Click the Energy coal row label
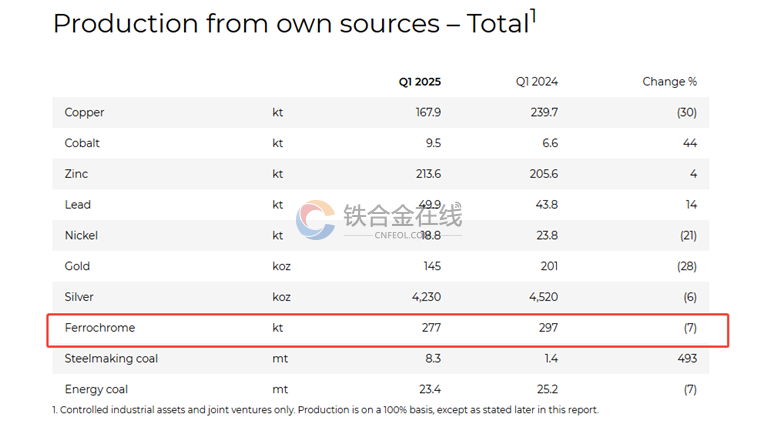This screenshot has height=440, width=760. tap(96, 390)
